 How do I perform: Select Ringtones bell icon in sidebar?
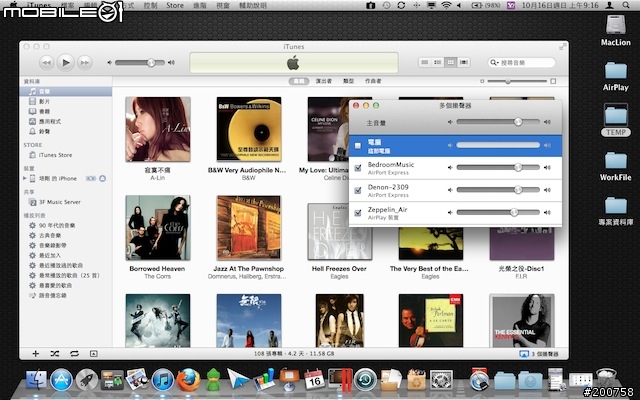pyautogui.click(x=32, y=131)
